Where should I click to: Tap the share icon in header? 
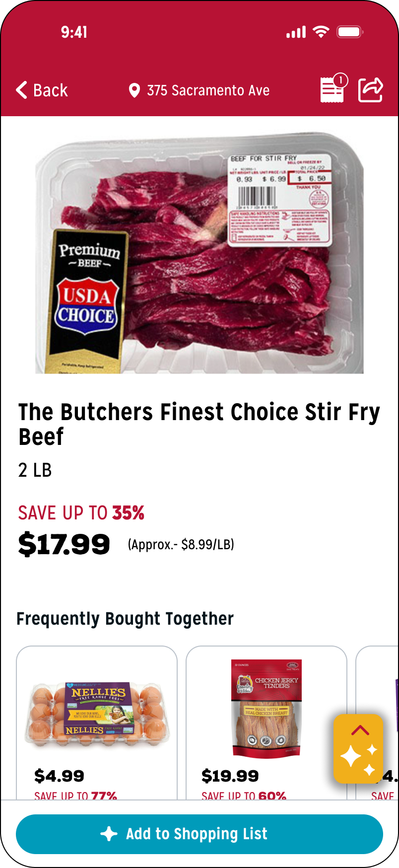tap(371, 90)
